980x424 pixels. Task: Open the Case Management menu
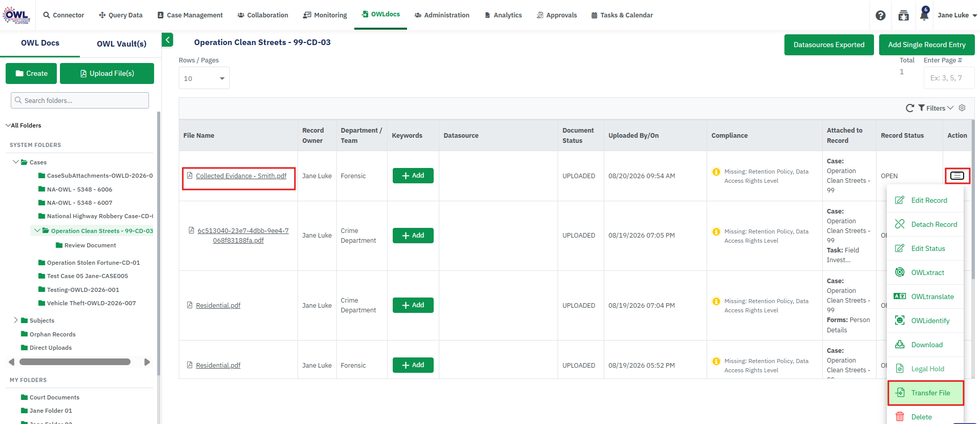190,15
